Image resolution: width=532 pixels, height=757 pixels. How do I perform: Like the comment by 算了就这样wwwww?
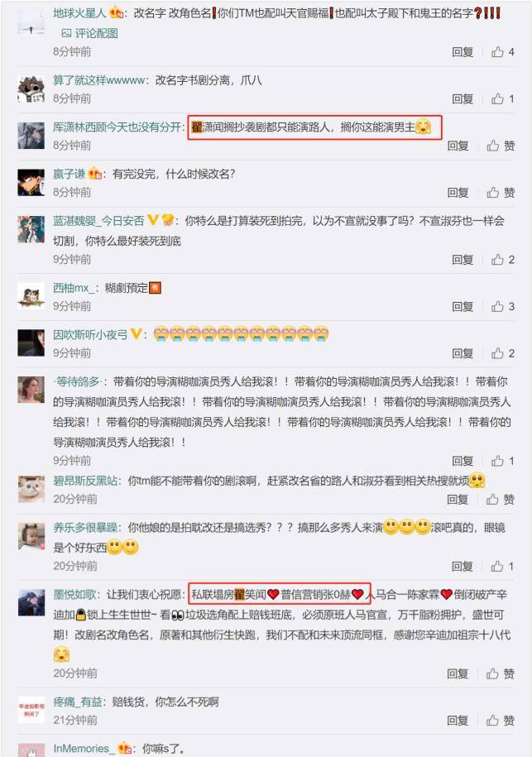(x=502, y=99)
